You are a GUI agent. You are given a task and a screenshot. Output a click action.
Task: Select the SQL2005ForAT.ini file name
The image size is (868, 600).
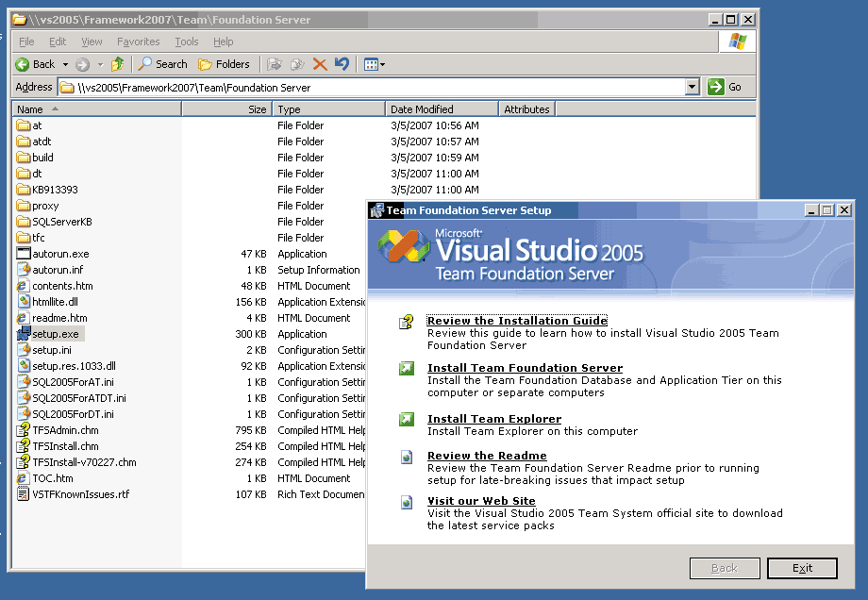pyautogui.click(x=73, y=382)
